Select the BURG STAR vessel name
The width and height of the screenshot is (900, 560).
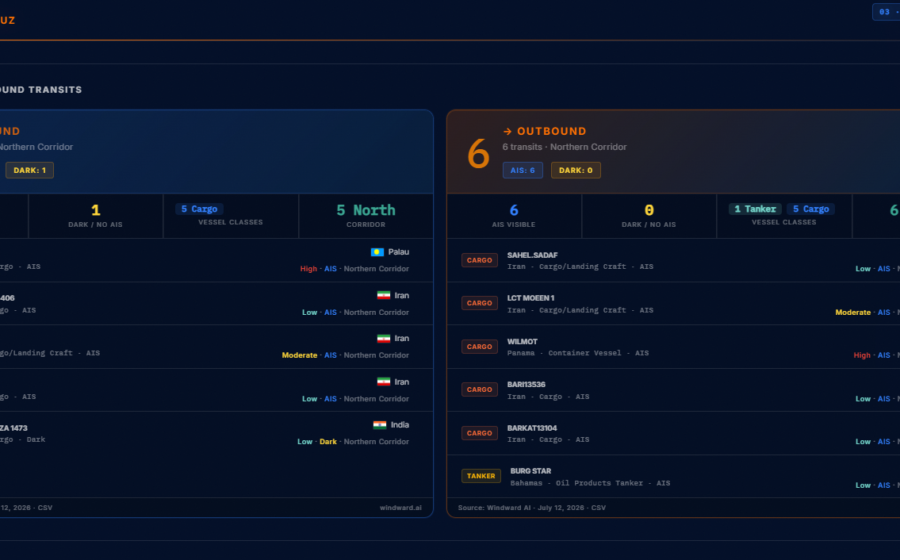pyautogui.click(x=530, y=471)
